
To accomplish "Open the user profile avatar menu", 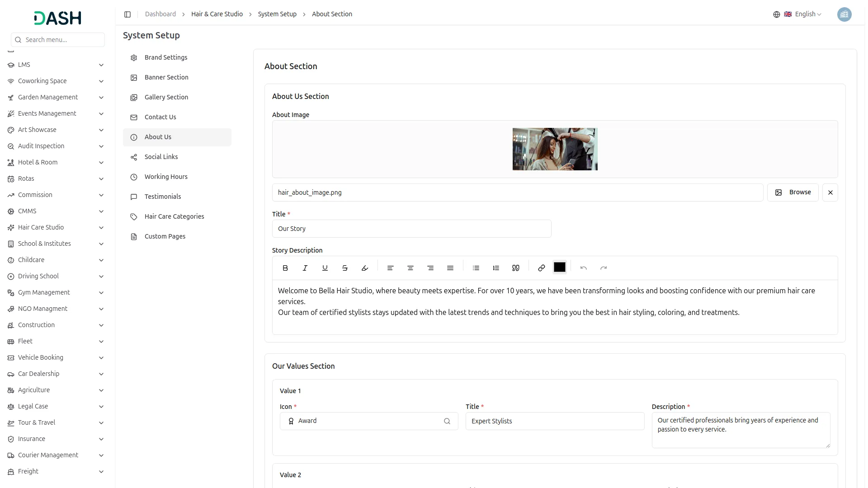I will 844,14.
